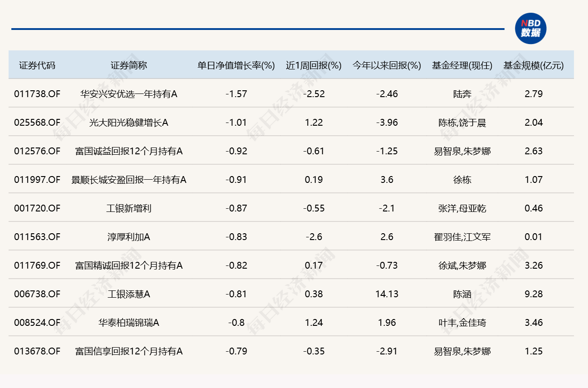Click year-to-date return -3.96

click(x=387, y=123)
